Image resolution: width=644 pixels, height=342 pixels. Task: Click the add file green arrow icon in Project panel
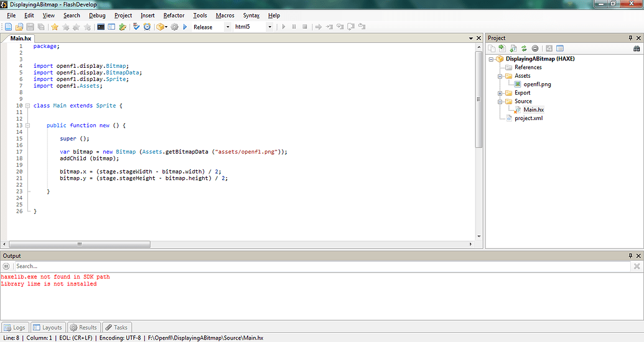click(x=502, y=49)
